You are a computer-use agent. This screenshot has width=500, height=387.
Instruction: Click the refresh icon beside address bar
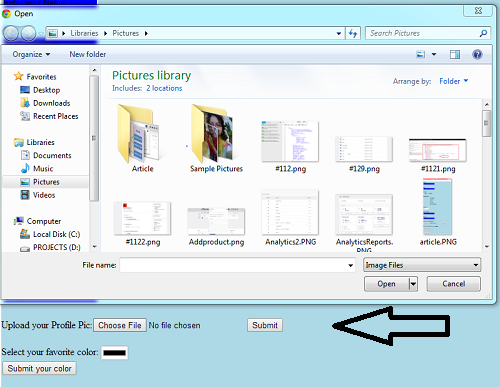(353, 33)
